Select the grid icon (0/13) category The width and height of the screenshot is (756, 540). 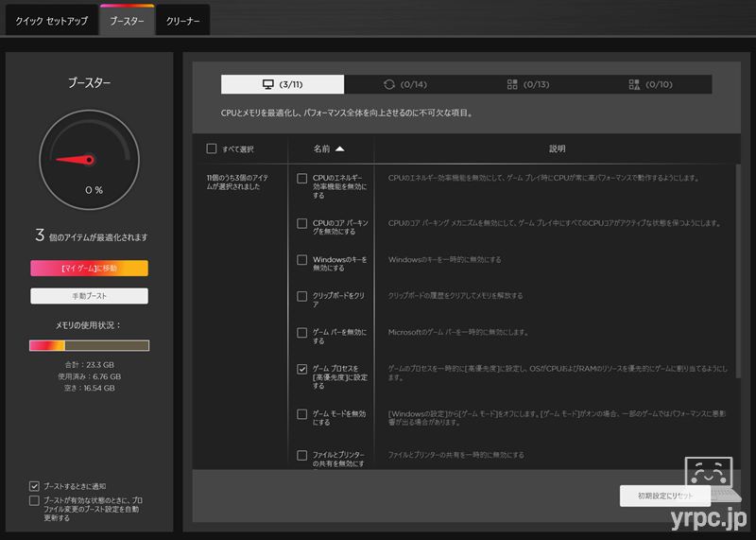pos(528,84)
